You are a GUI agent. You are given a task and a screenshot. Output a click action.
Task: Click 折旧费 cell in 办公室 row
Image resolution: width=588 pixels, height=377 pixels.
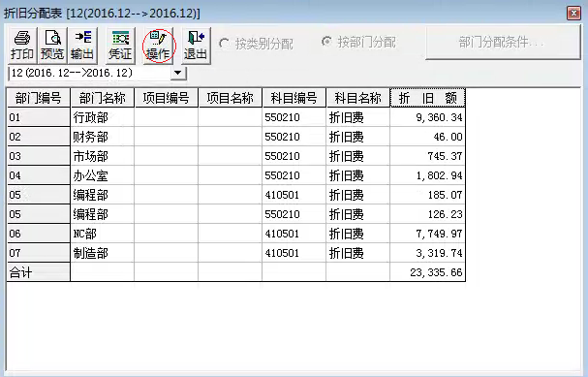point(357,175)
